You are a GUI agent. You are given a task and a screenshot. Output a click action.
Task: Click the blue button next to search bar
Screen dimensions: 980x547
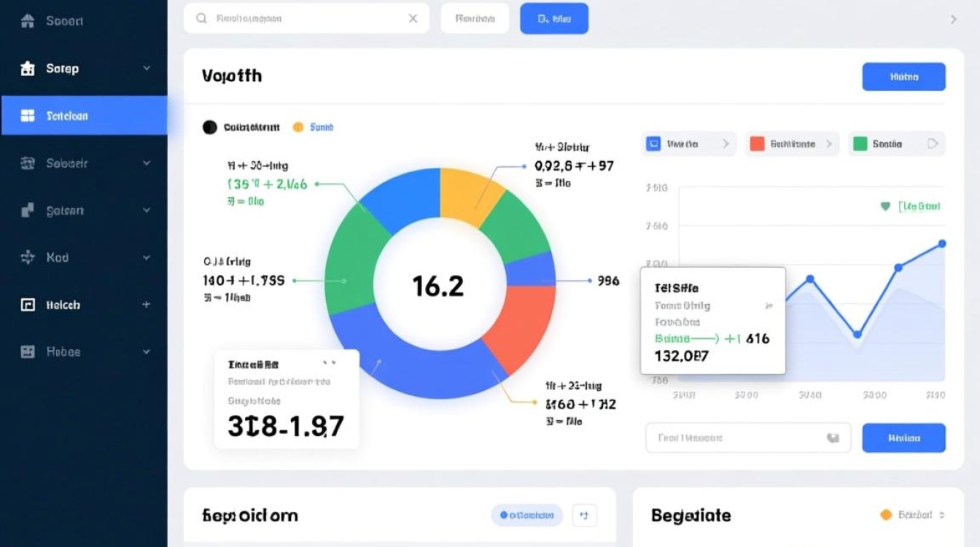tap(553, 19)
